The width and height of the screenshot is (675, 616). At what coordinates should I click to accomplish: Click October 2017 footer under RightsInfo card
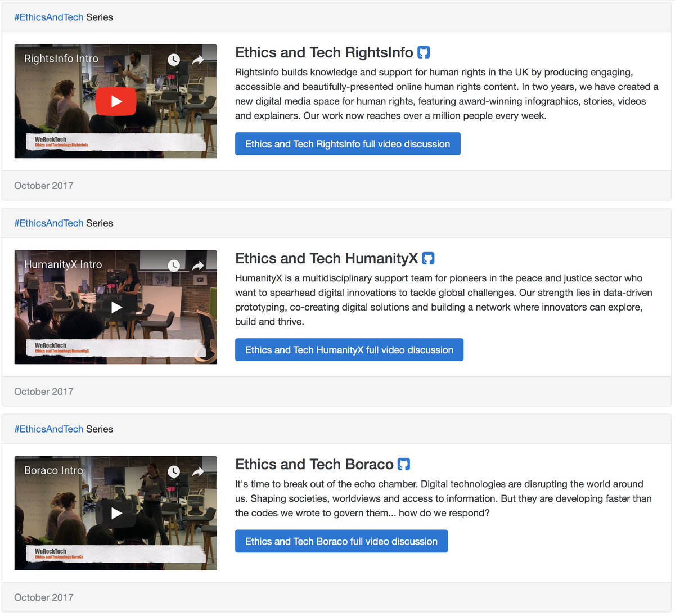pyautogui.click(x=44, y=186)
